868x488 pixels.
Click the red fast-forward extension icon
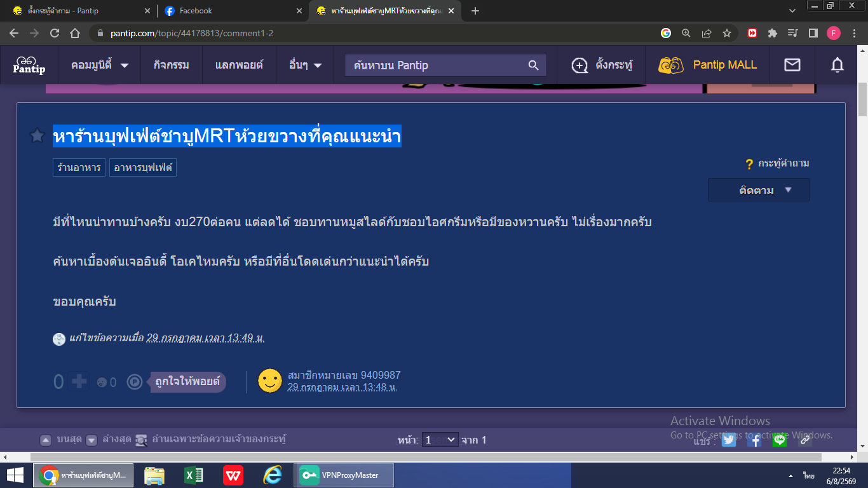tap(752, 33)
